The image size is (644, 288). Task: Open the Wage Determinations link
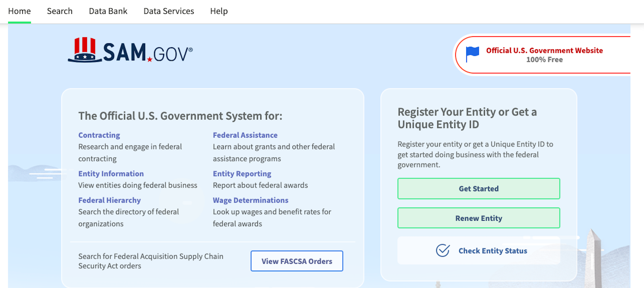pyautogui.click(x=250, y=200)
